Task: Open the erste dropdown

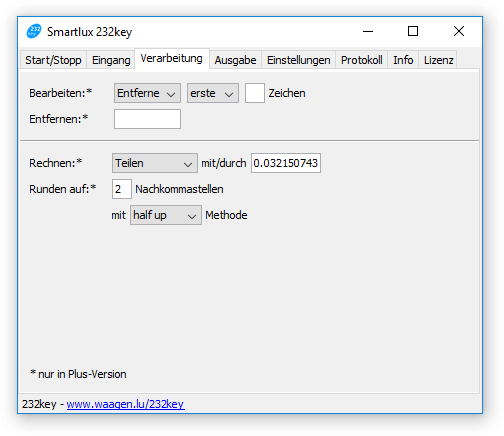Action: (x=213, y=93)
